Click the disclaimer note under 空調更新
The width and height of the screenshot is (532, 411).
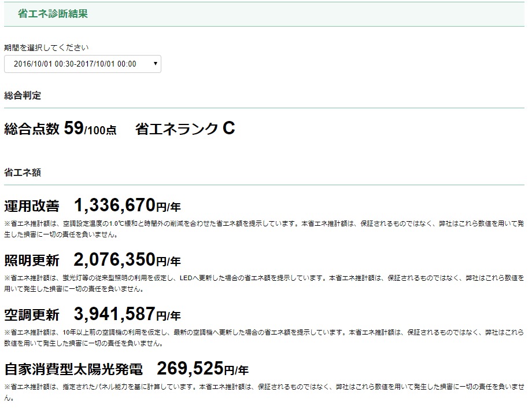coord(264,337)
